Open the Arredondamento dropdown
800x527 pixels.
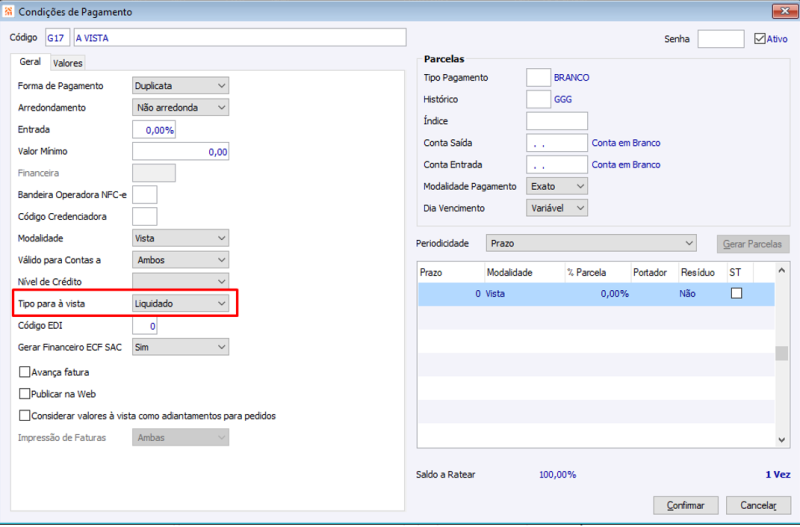pyautogui.click(x=181, y=108)
